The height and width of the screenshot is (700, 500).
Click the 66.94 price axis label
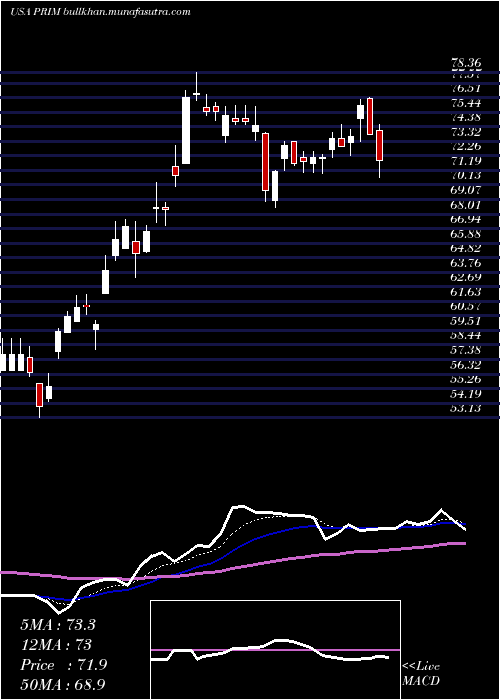(466, 219)
